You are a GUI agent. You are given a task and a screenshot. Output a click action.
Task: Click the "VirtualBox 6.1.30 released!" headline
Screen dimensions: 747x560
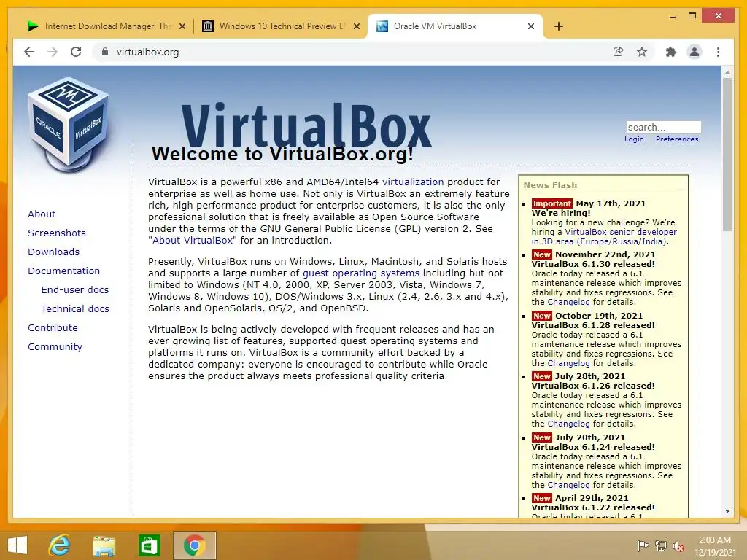[x=593, y=264]
